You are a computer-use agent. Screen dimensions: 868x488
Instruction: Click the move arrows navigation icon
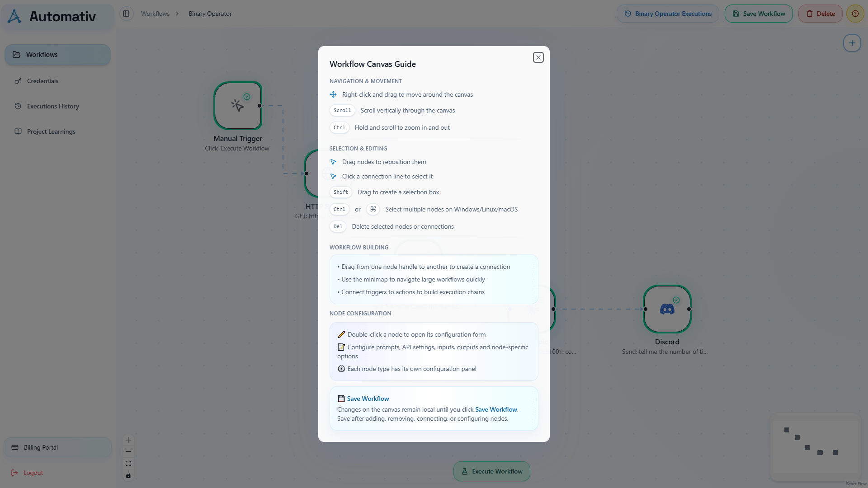coord(333,94)
